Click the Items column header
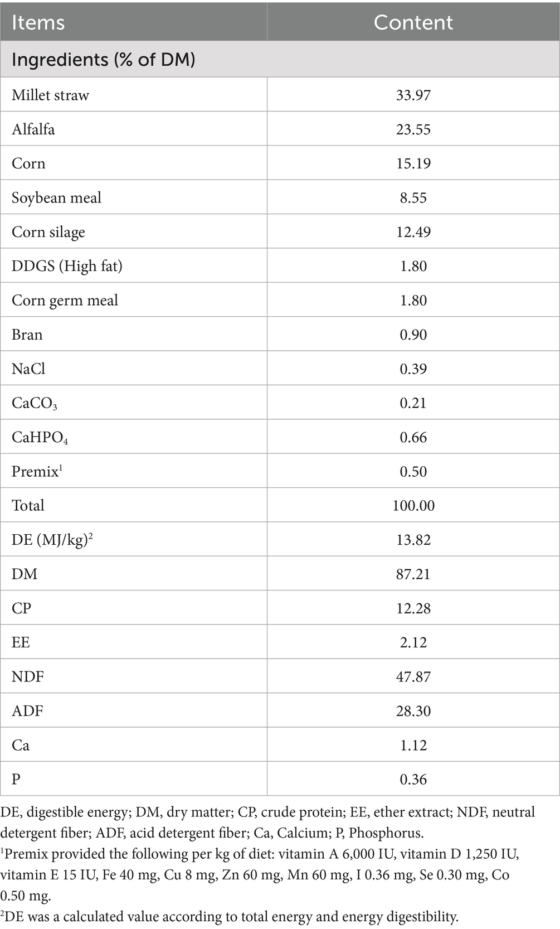560x929 pixels. [38, 22]
